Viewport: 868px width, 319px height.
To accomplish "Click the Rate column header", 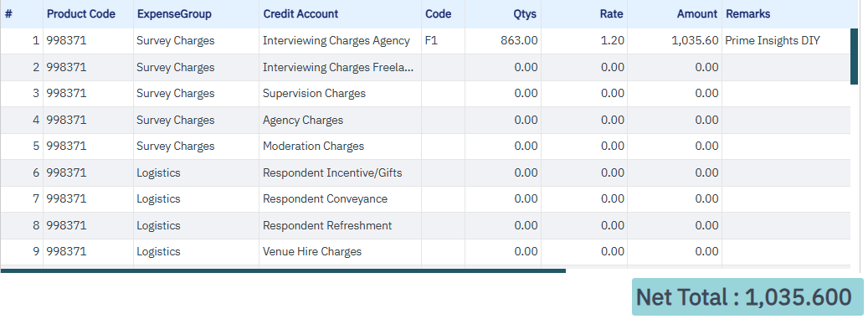I will pyautogui.click(x=584, y=14).
